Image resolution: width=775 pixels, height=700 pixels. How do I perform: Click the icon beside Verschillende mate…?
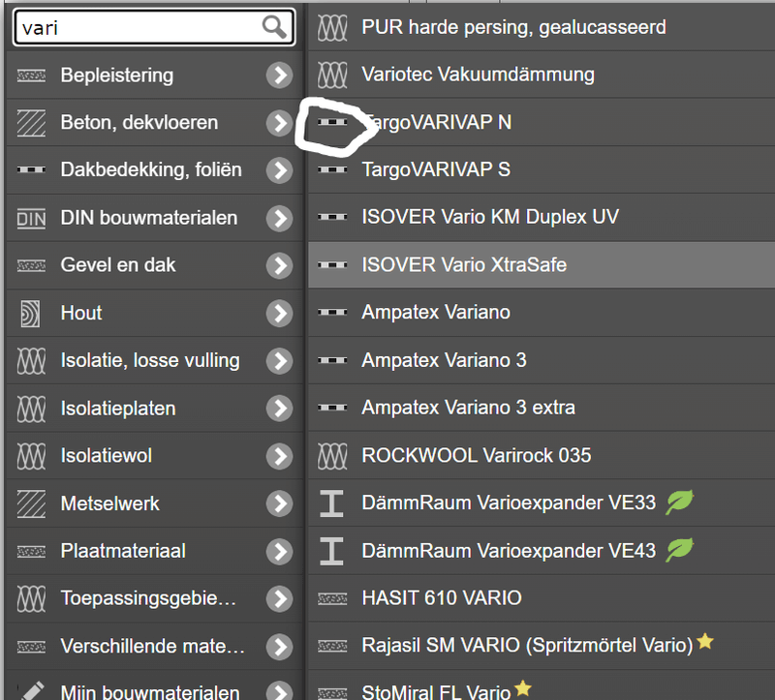(x=32, y=646)
